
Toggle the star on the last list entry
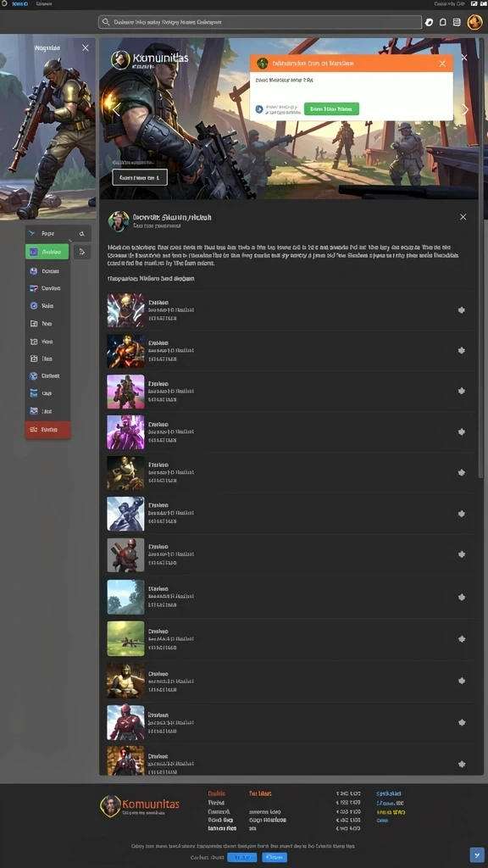[462, 764]
